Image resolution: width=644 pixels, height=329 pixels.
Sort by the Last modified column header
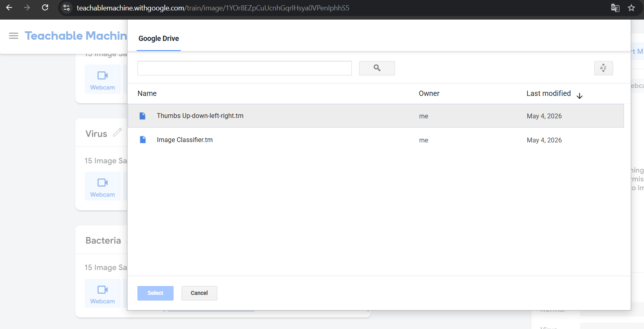(x=549, y=93)
